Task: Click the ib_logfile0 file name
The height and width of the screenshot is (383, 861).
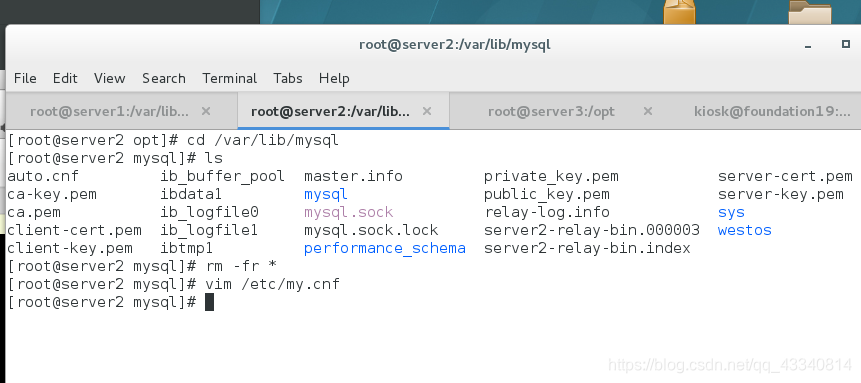Action: click(209, 212)
